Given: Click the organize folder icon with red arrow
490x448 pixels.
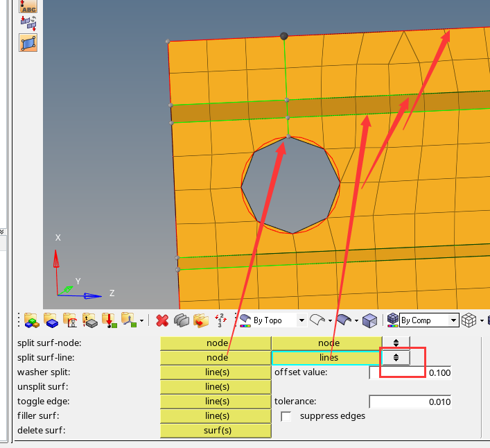Looking at the screenshot, I should click(x=201, y=320).
